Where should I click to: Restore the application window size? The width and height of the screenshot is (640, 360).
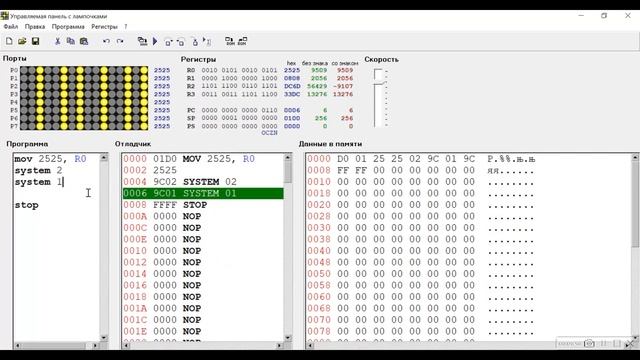pos(604,16)
